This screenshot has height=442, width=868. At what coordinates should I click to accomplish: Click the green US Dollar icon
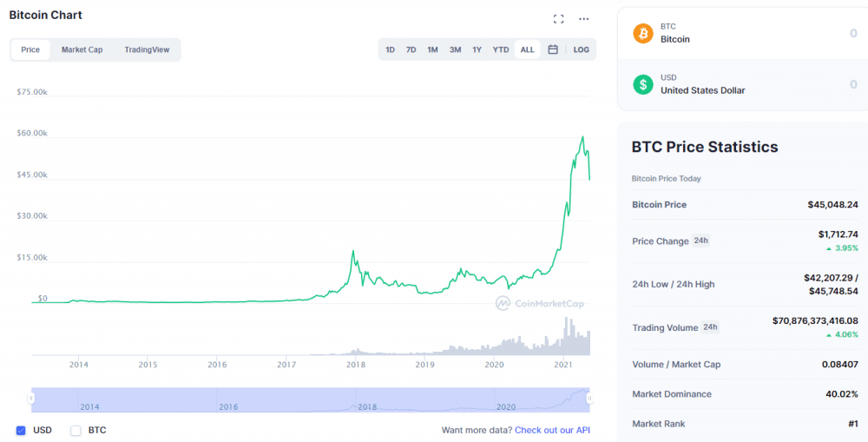click(643, 84)
